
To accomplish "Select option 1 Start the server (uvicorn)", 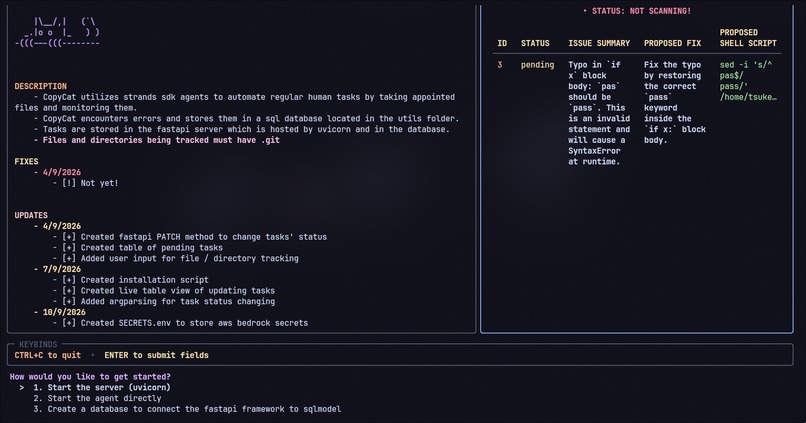I will [102, 388].
